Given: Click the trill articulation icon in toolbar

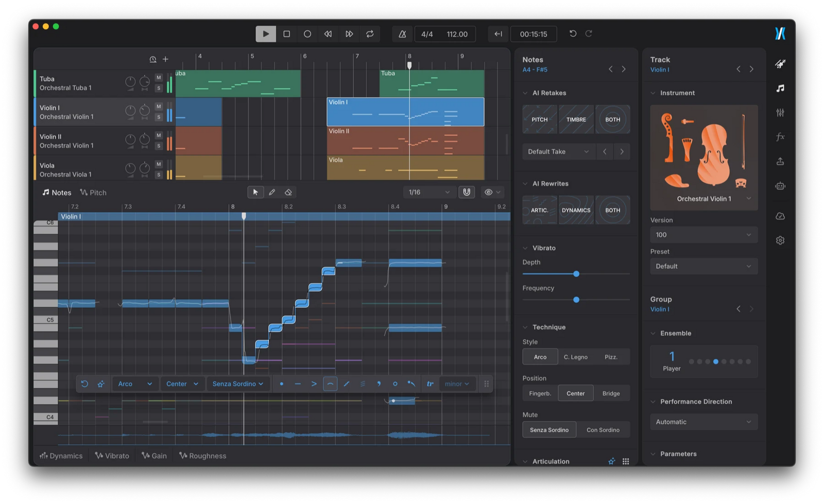Looking at the screenshot, I should [430, 384].
